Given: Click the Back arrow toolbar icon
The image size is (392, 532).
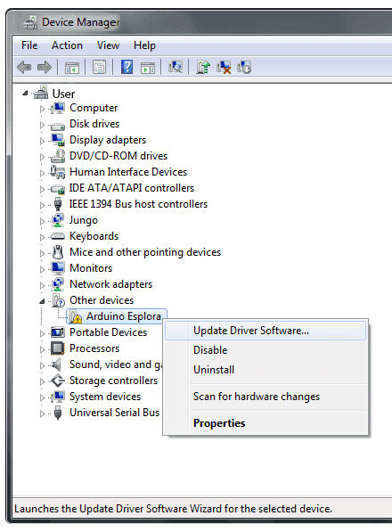Looking at the screenshot, I should pos(24,67).
